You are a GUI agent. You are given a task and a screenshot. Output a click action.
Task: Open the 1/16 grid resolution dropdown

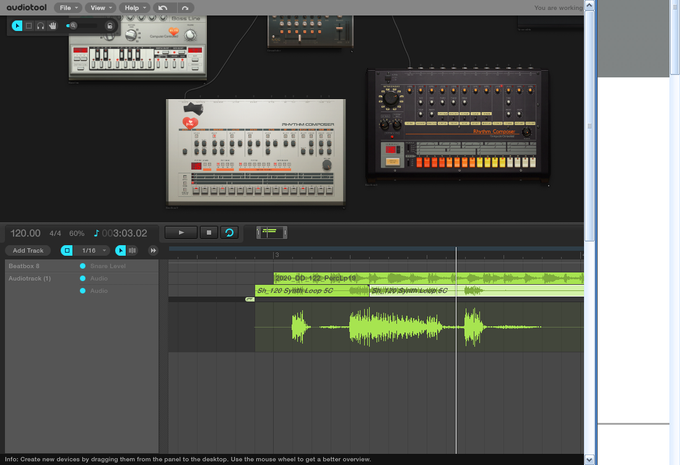(x=94, y=250)
